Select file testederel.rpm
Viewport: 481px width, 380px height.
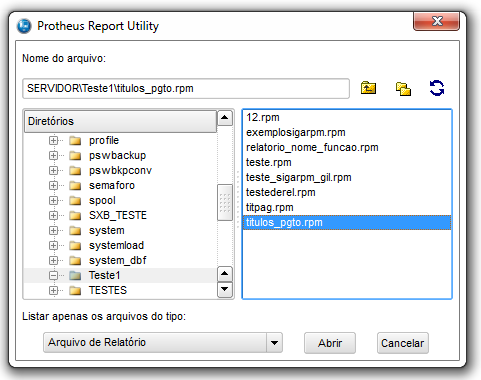pos(347,193)
